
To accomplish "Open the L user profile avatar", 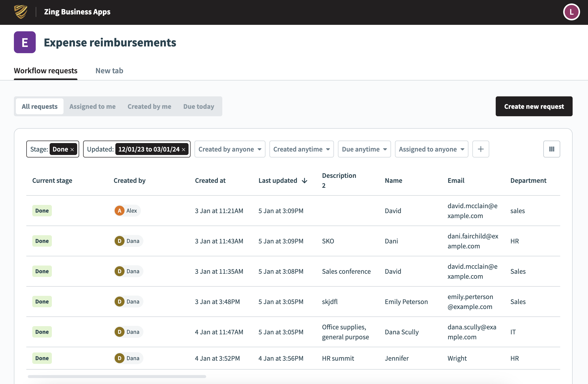I will pyautogui.click(x=571, y=12).
